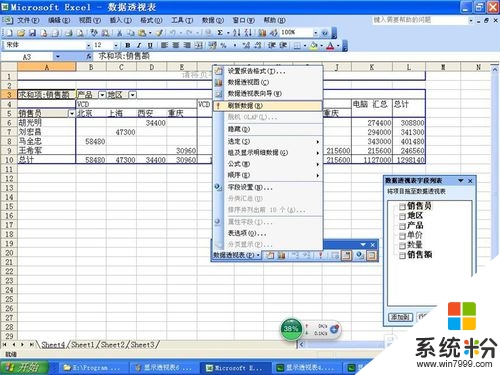Open the 编辑(E) menu
This screenshot has height=375, width=500.
coord(59,20)
